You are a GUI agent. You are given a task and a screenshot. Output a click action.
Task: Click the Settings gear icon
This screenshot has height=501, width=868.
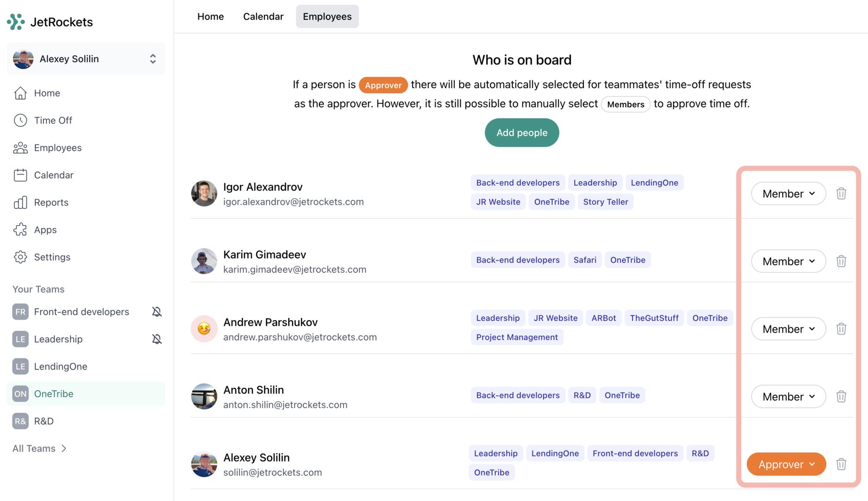point(20,257)
